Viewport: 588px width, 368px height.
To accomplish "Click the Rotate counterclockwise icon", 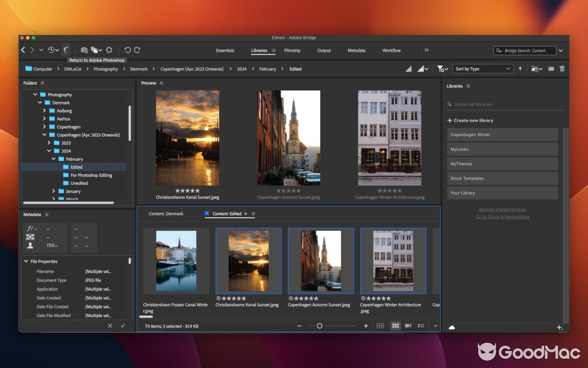I will tap(128, 50).
